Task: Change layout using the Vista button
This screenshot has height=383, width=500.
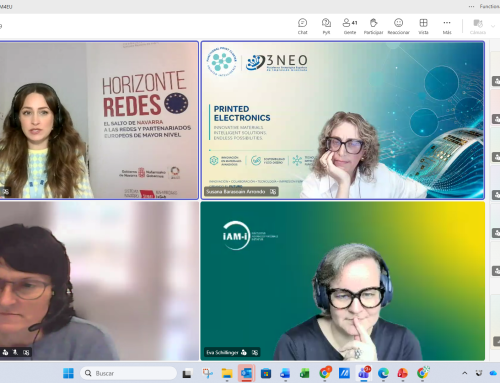Action: pos(423,26)
